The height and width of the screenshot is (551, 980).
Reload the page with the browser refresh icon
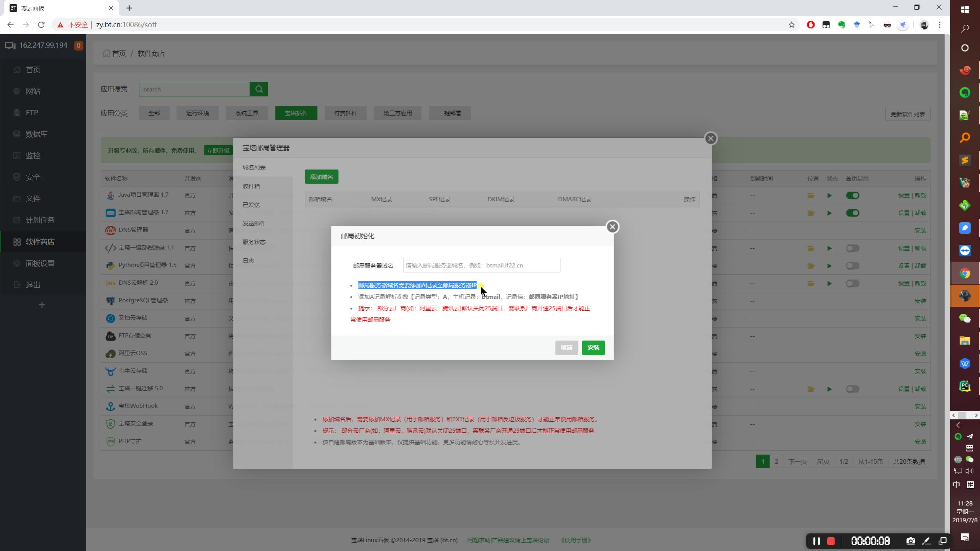[x=41, y=25]
